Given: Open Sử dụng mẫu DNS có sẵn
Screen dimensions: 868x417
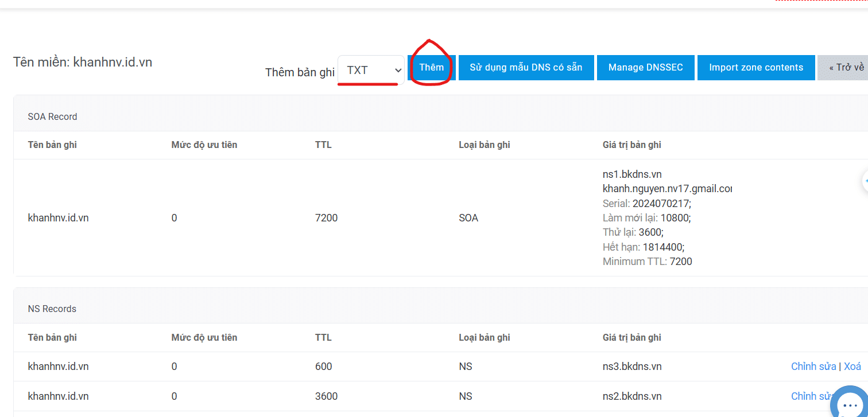Looking at the screenshot, I should [526, 67].
